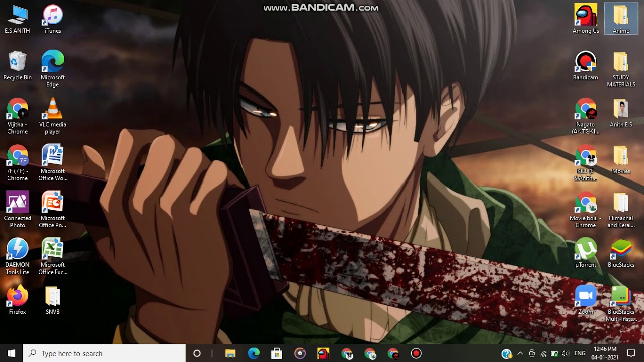Open the Action Center notifications

pyautogui.click(x=631, y=353)
